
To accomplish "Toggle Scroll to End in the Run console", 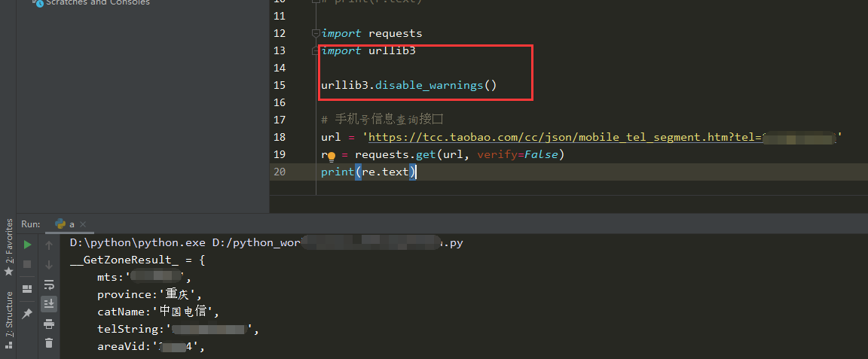I will pyautogui.click(x=49, y=304).
